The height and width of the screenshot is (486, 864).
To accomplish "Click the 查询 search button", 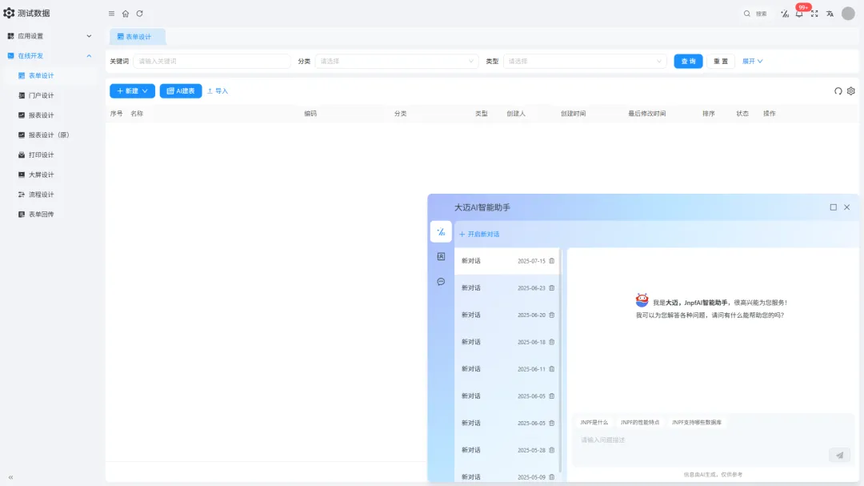I will pos(688,61).
